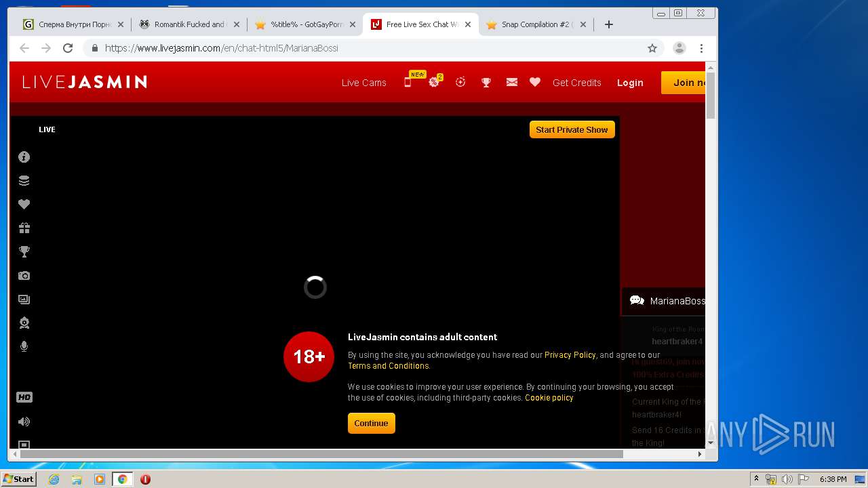The image size is (868, 488).
Task: Click the Login link
Action: pyautogui.click(x=630, y=83)
